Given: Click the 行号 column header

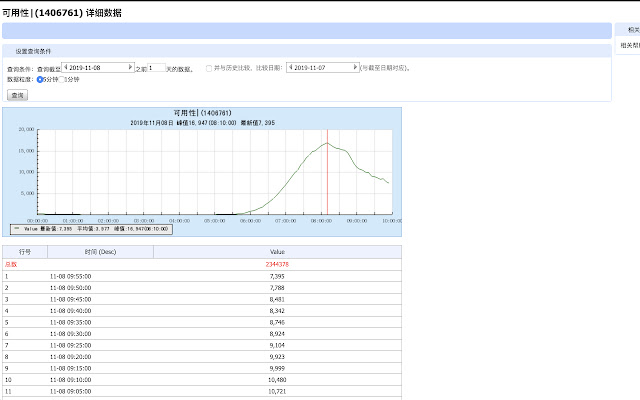Looking at the screenshot, I should (25, 252).
